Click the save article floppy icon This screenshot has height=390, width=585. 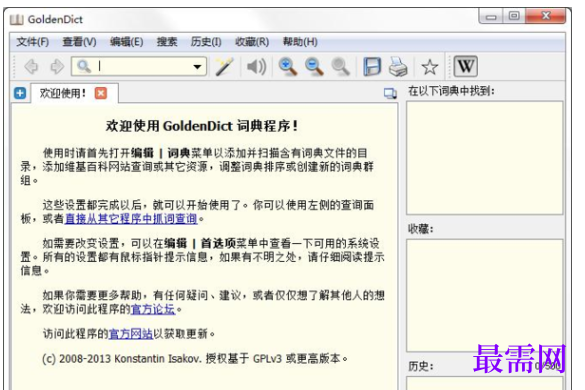click(x=372, y=67)
